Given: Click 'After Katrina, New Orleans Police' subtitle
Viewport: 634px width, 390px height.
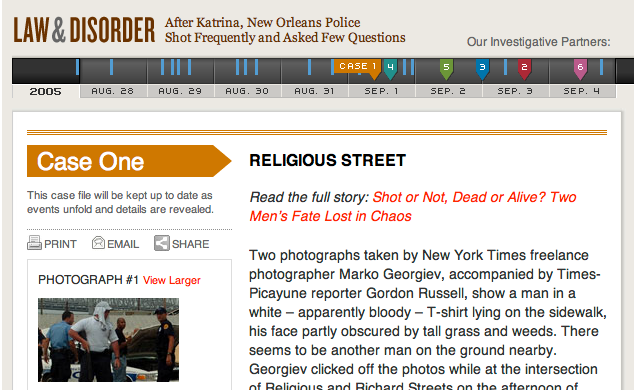Looking at the screenshot, I should click(262, 23).
